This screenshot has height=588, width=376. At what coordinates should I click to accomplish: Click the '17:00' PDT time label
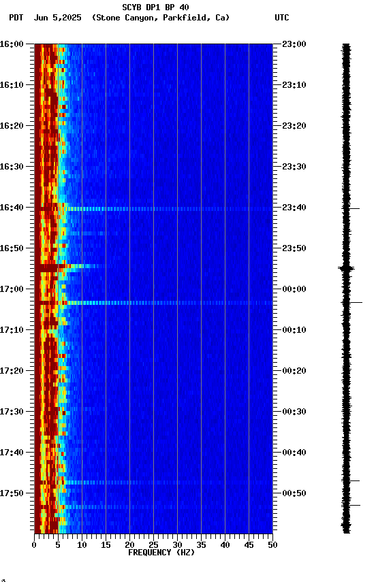[x=12, y=289]
